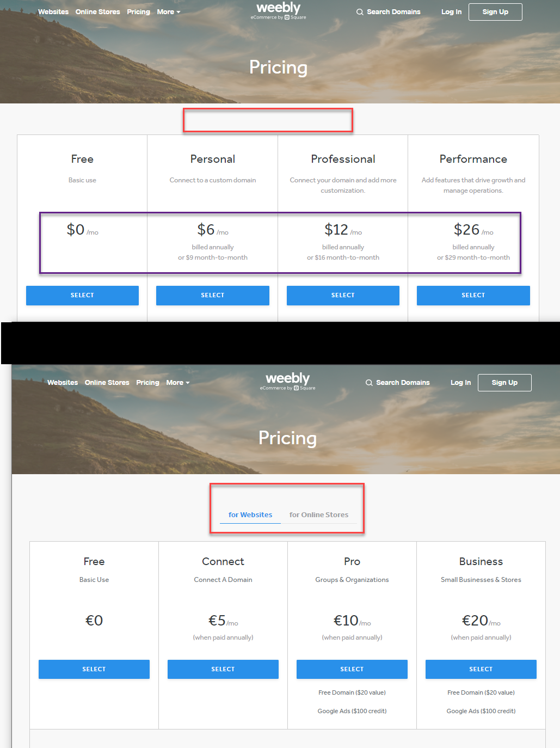Open Websites in the upper screenshot's navigation

[x=53, y=12]
